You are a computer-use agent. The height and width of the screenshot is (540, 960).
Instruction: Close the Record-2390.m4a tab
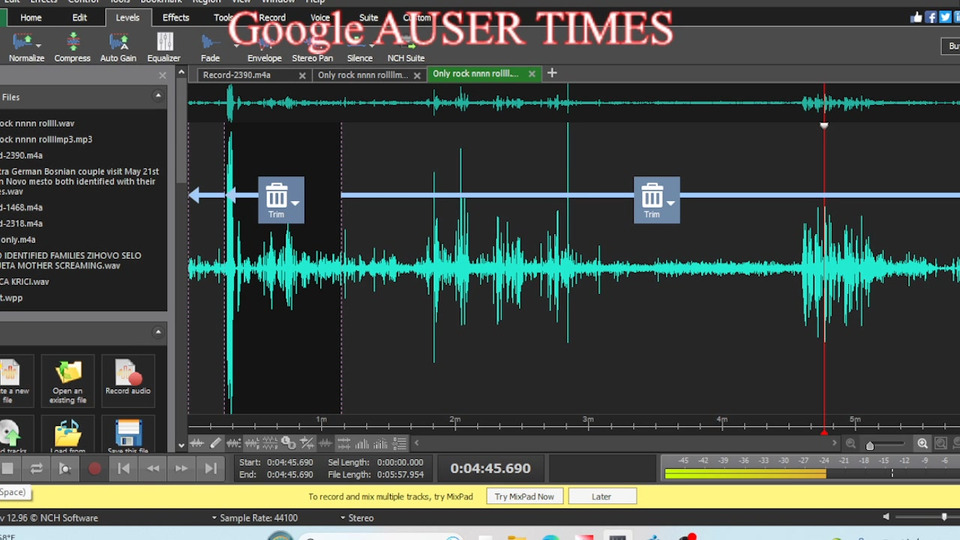pyautogui.click(x=302, y=75)
